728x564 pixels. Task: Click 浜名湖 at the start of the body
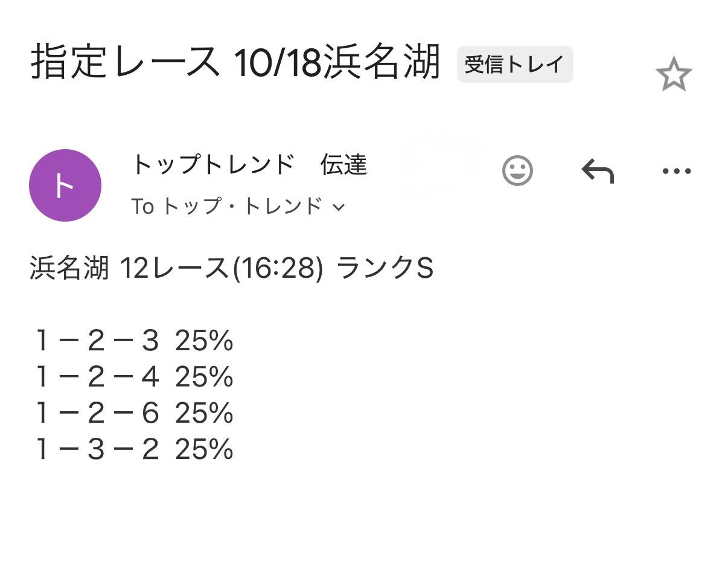pos(69,269)
